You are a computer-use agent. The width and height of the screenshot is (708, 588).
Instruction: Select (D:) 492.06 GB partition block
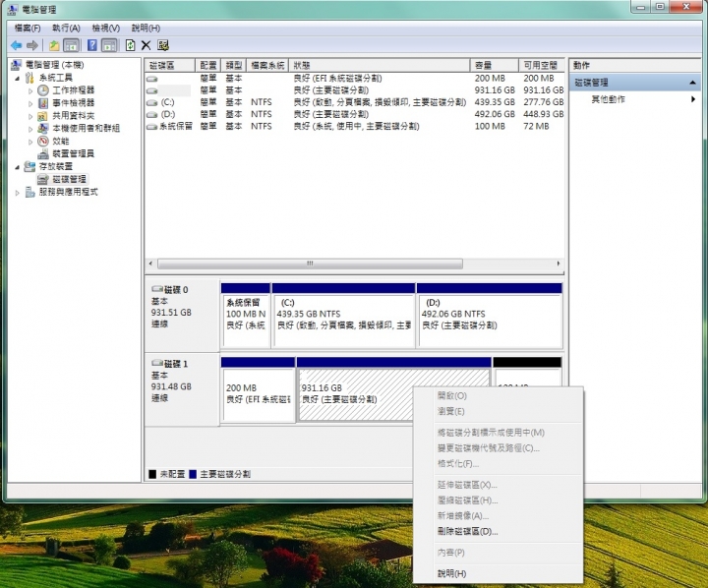(490, 317)
